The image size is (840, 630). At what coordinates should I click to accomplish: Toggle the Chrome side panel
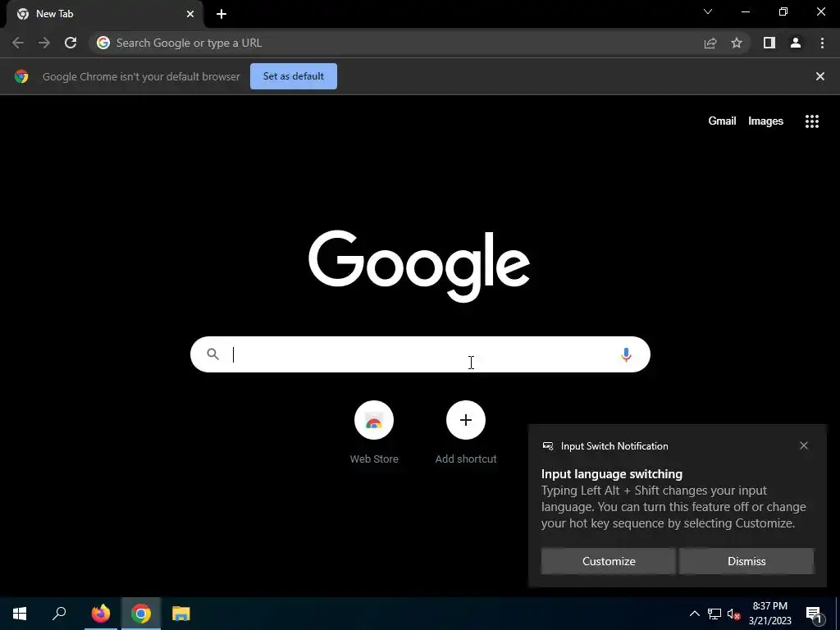pos(769,43)
